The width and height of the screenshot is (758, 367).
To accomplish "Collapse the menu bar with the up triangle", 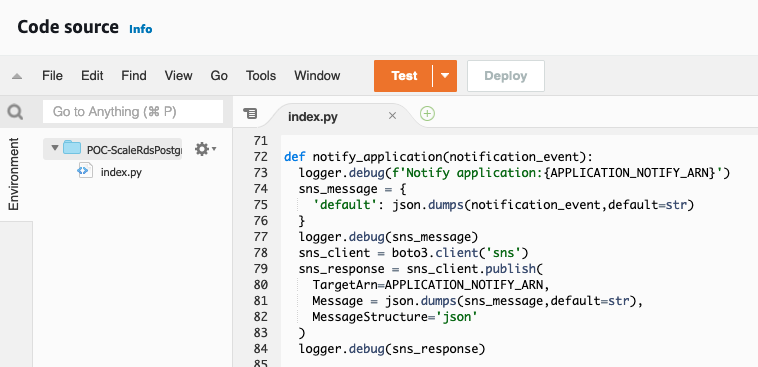I will pyautogui.click(x=17, y=76).
